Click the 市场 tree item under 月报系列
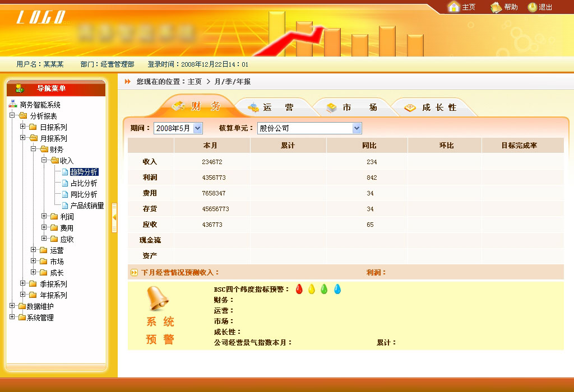This screenshot has height=392, width=574. tap(57, 262)
